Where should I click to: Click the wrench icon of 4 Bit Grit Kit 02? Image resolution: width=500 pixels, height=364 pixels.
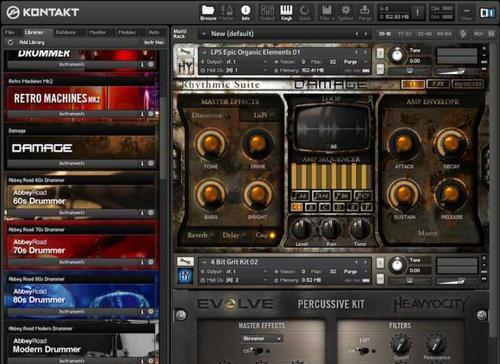[x=185, y=261]
